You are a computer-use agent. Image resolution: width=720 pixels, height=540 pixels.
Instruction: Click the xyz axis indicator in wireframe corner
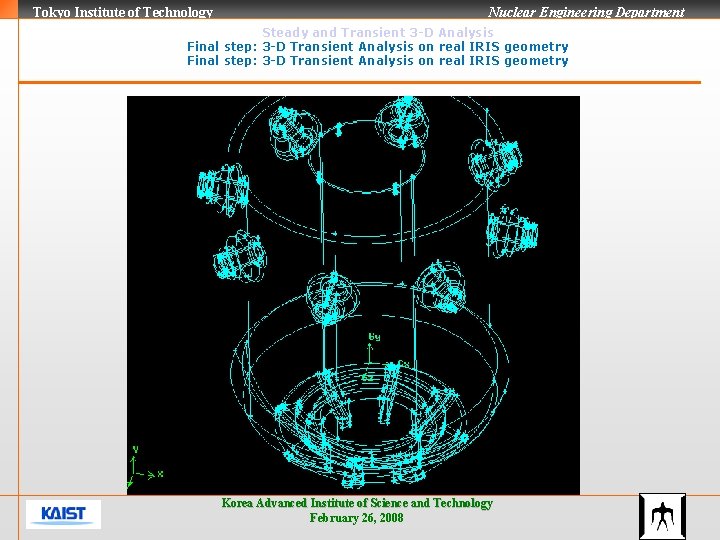pos(146,466)
